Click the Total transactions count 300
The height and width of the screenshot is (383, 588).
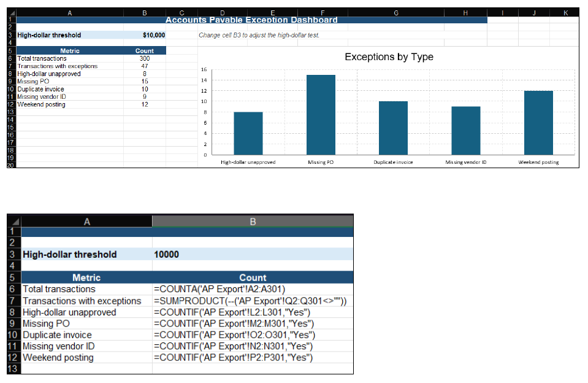click(145, 58)
